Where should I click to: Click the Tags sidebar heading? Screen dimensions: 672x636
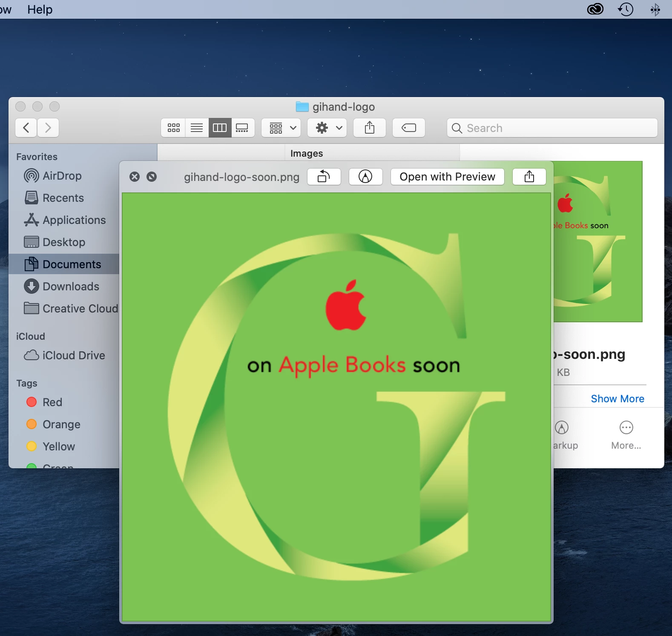[27, 384]
